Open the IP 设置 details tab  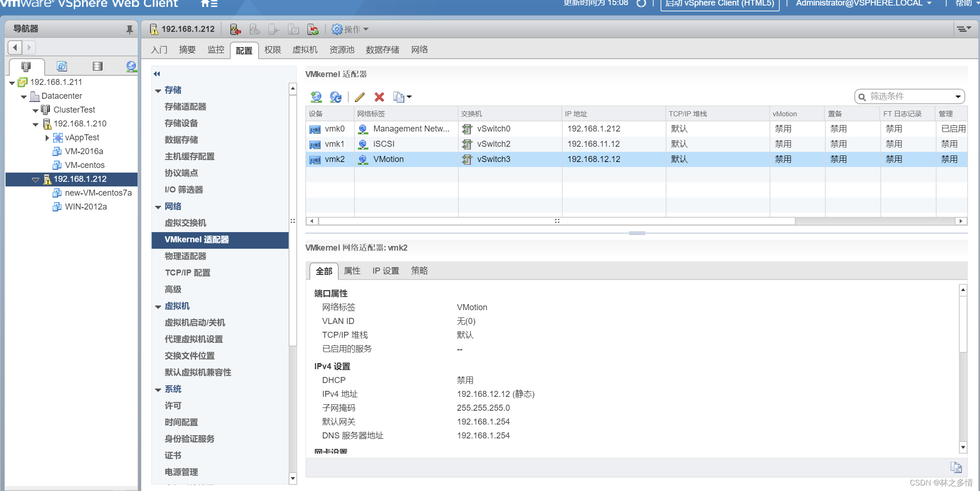click(x=386, y=271)
